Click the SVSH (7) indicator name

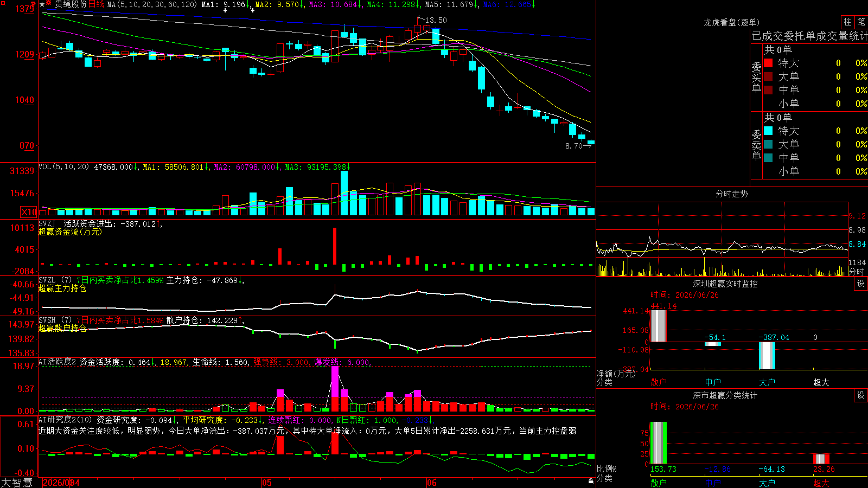coord(55,320)
